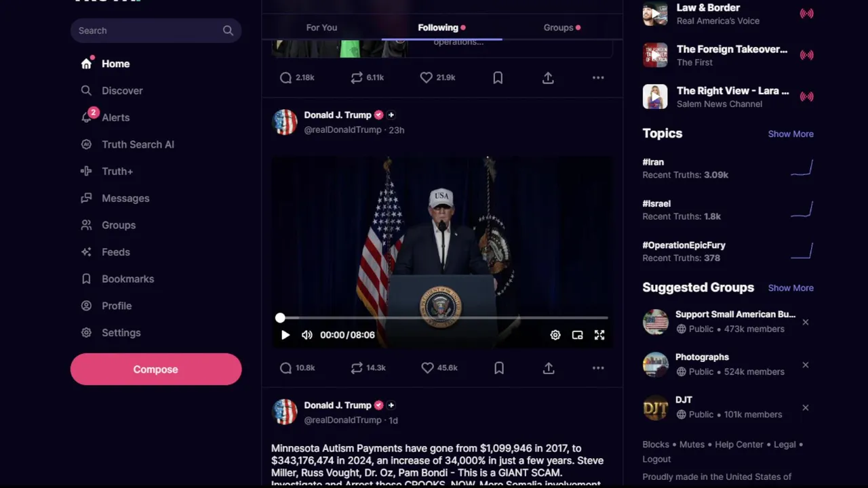Open Settings in sidebar
Image resolution: width=868 pixels, height=488 pixels.
[x=111, y=333]
